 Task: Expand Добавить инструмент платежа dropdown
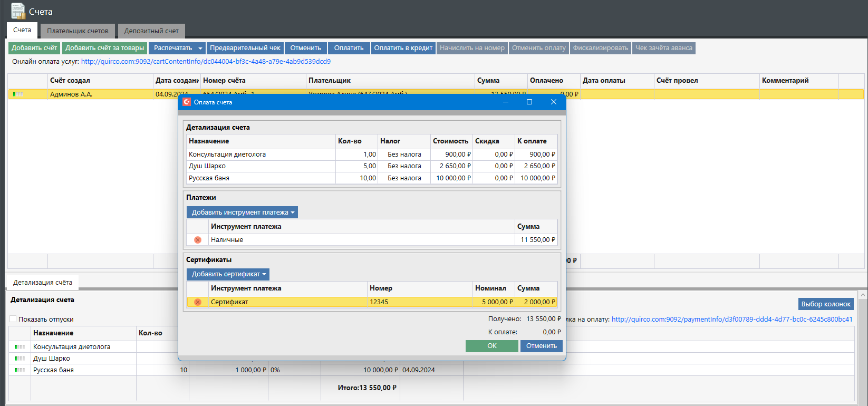point(242,212)
